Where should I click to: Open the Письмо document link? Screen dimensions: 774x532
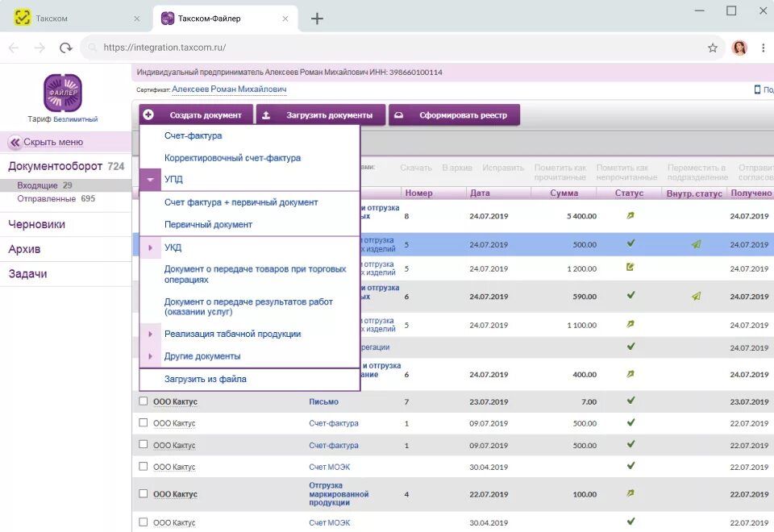[x=324, y=401]
